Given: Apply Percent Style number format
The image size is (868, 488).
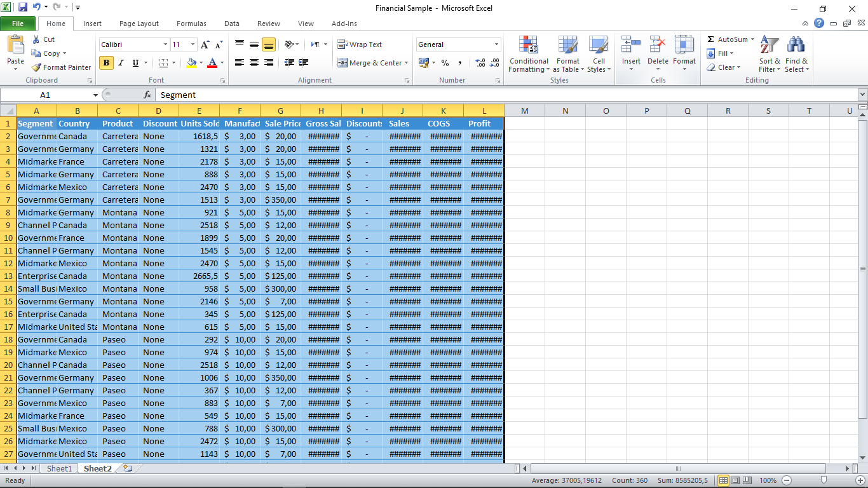Looking at the screenshot, I should pyautogui.click(x=445, y=63).
